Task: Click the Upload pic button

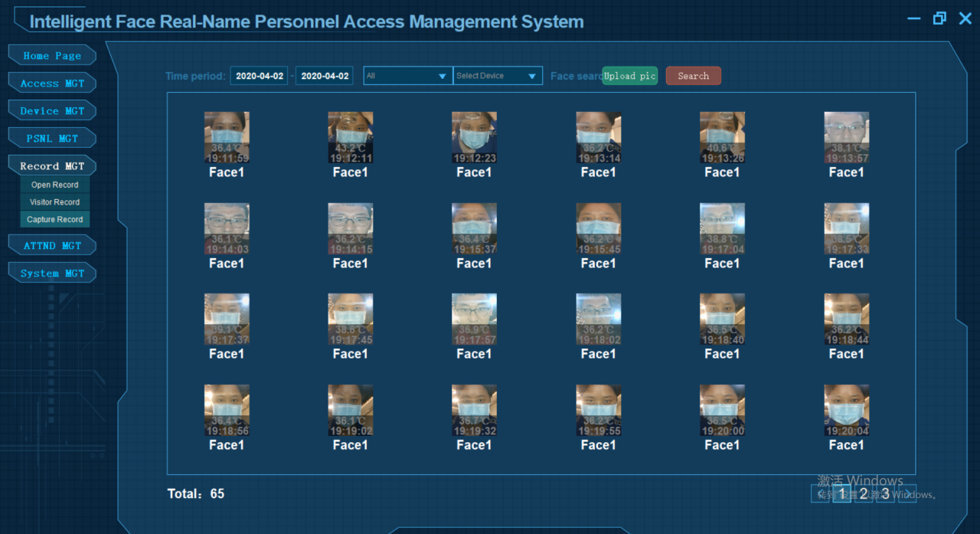Action: (x=629, y=76)
